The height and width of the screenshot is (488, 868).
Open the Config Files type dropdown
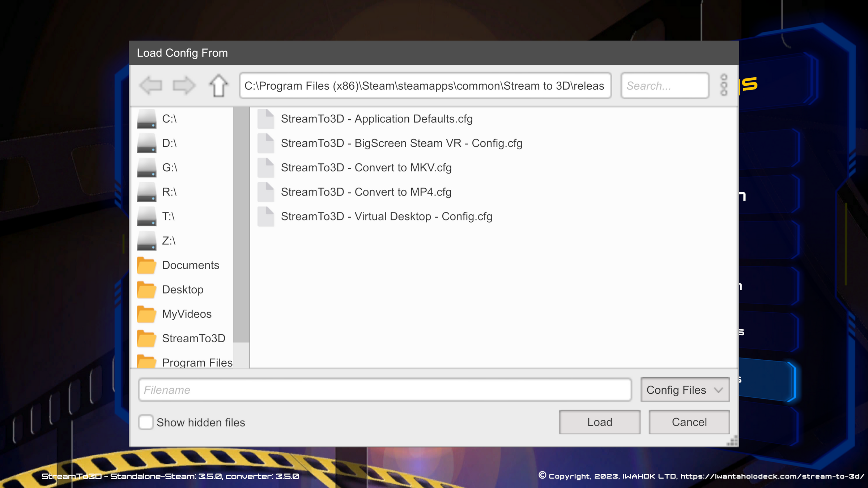click(685, 390)
